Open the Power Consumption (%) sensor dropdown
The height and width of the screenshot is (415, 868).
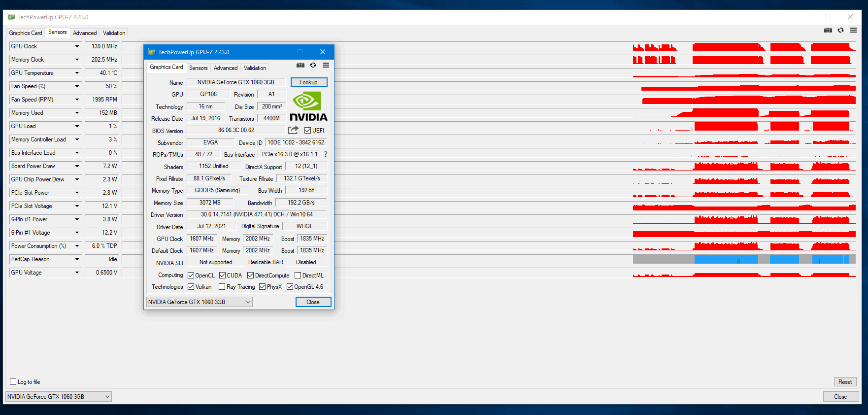point(77,246)
